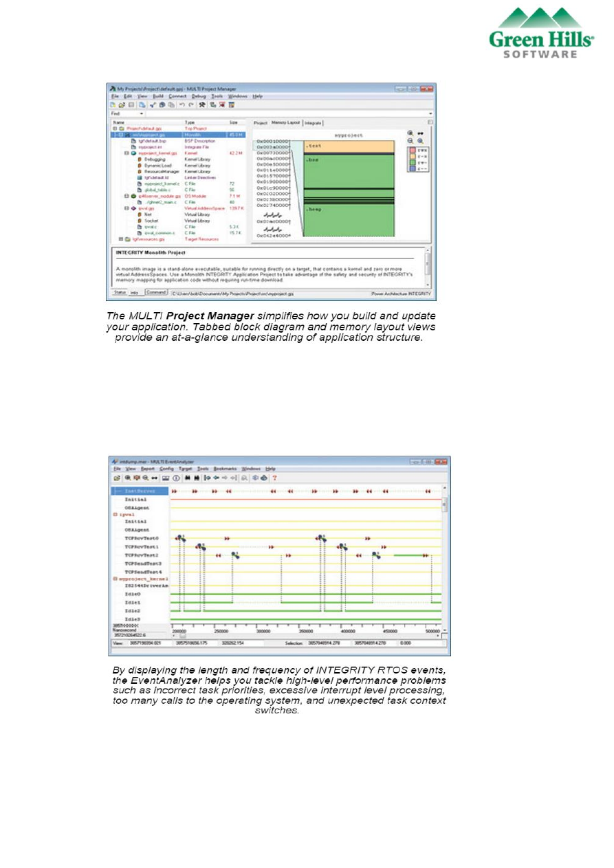Click the double-arrow fit icon beside memory layout
The width and height of the screenshot is (614, 868).
[x=420, y=133]
